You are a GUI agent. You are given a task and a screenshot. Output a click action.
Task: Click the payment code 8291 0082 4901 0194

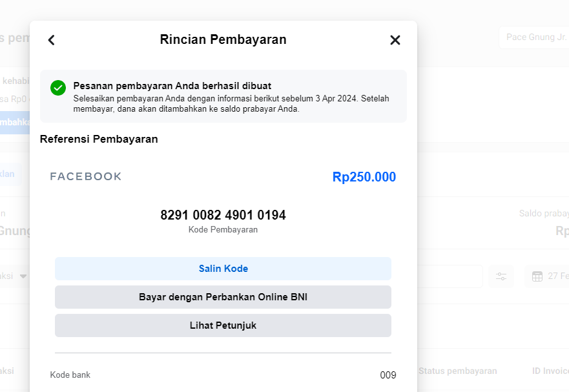(223, 215)
